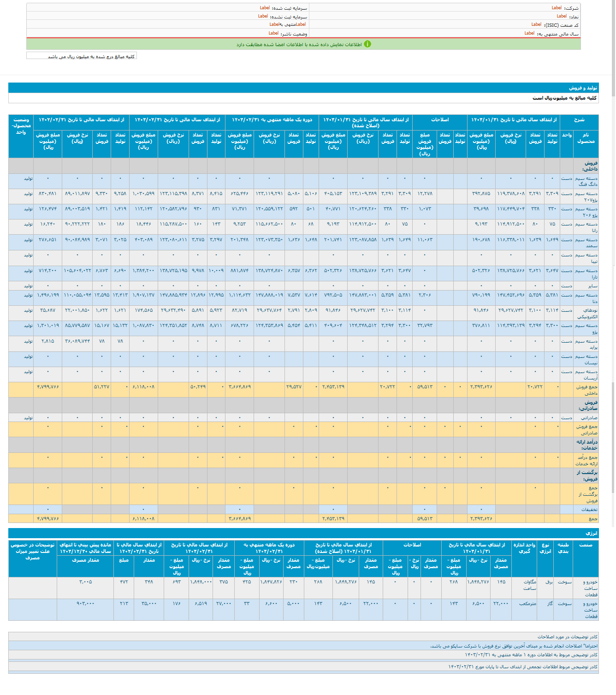Click the شرح column header
Viewport: 616px width, 695px height.
[579, 120]
